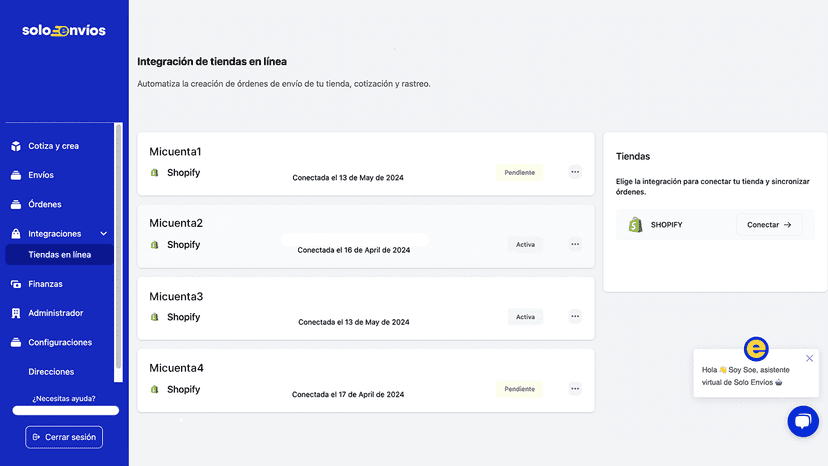Click the Cotiza y crea box icon
Viewport: 828px width, 466px height.
(x=16, y=146)
